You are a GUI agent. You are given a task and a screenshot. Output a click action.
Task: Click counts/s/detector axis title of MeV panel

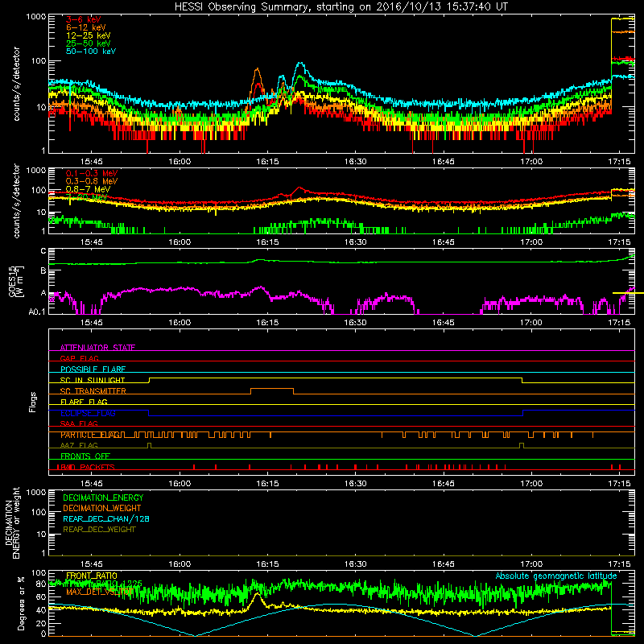point(16,200)
